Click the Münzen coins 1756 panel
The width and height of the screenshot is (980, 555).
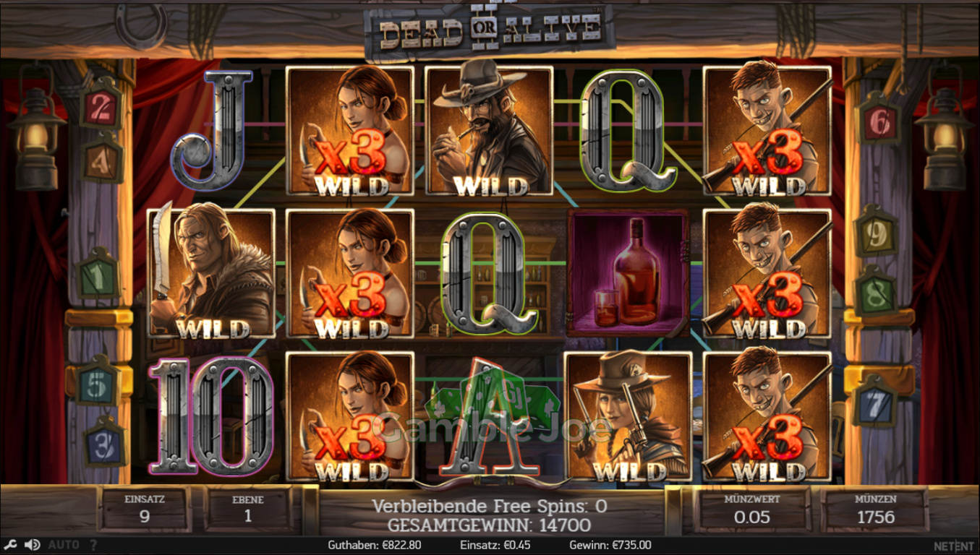click(875, 509)
